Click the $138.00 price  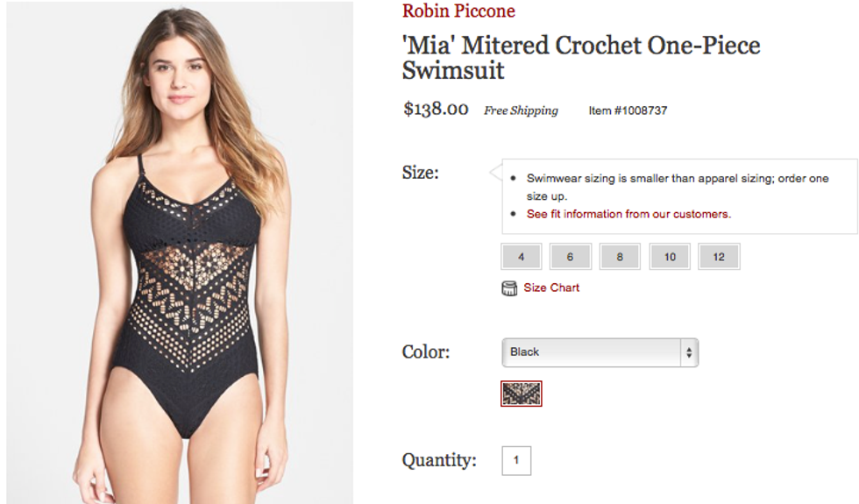tap(436, 110)
